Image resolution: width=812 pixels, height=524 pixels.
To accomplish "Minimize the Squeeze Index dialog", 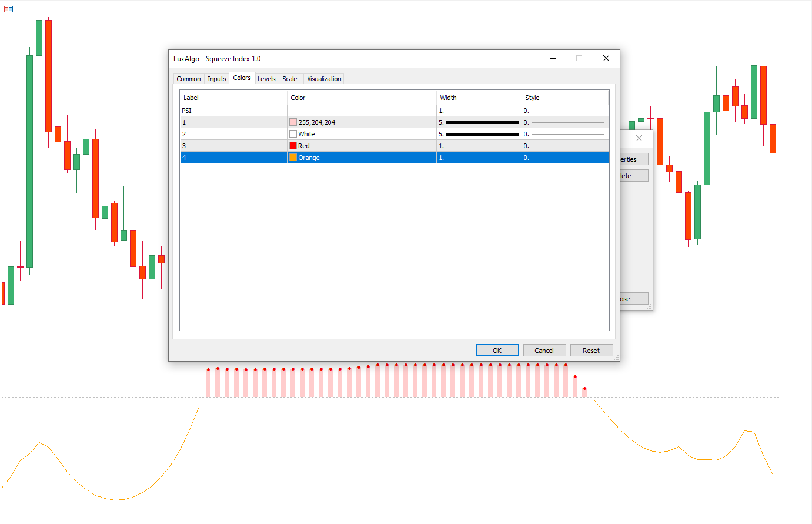I will click(x=553, y=58).
